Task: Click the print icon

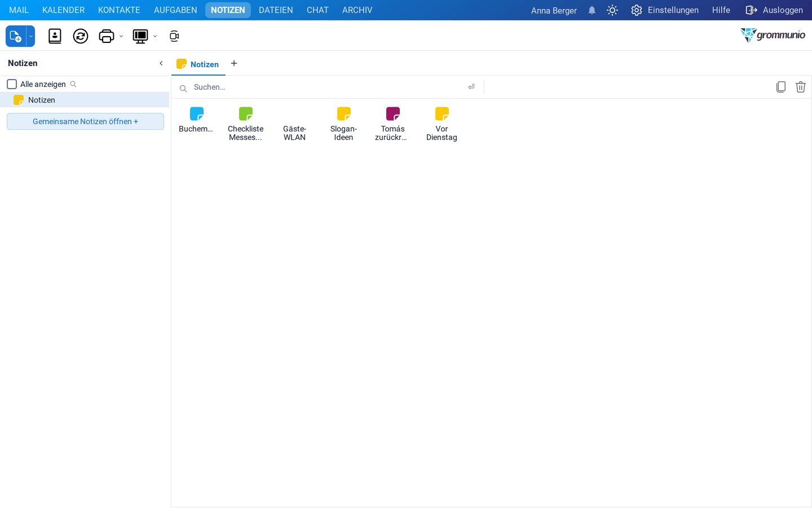Action: point(106,36)
